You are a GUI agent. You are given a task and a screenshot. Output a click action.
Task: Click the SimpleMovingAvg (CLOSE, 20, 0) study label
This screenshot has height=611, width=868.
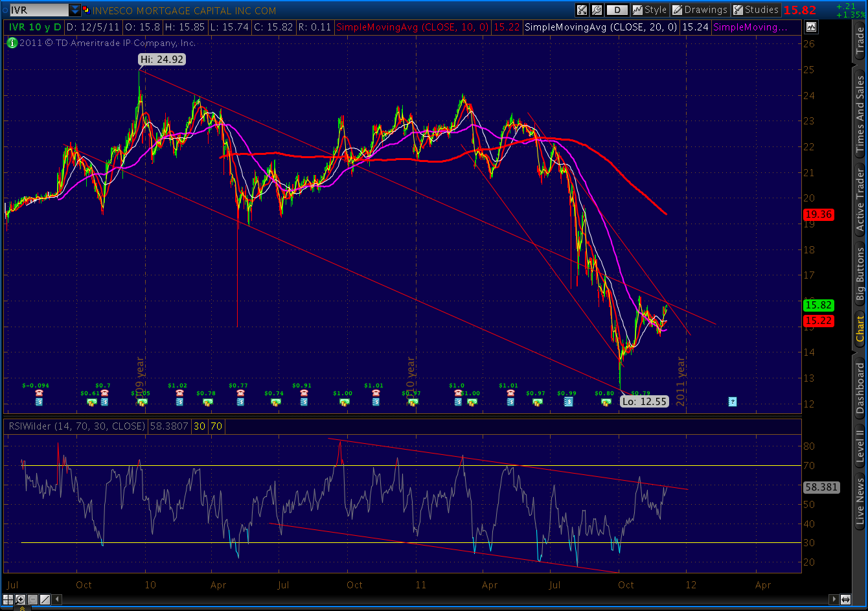click(600, 27)
